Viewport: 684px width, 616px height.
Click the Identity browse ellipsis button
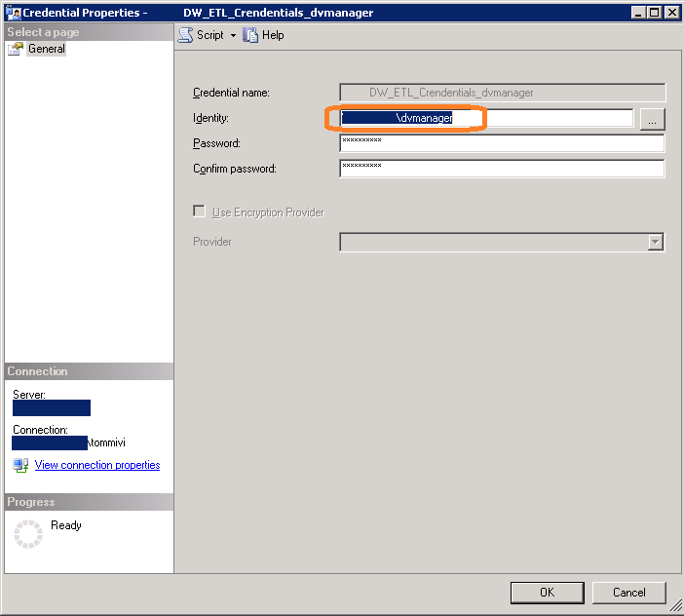coord(652,119)
